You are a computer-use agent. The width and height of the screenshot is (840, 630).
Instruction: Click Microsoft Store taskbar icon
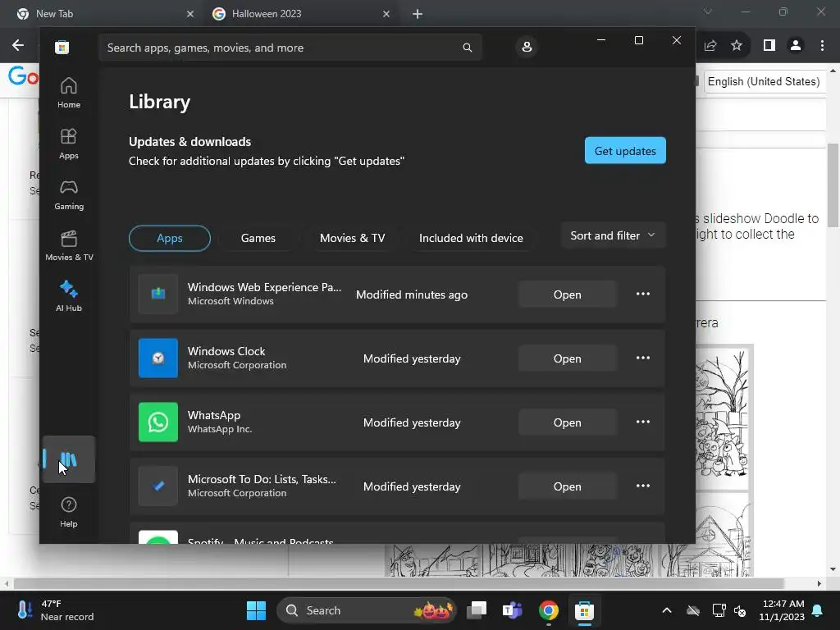click(x=584, y=610)
